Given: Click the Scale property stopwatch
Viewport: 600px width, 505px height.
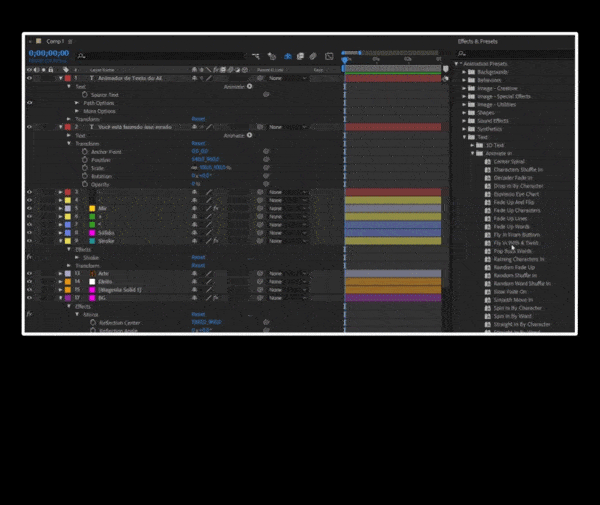Looking at the screenshot, I should click(84, 168).
